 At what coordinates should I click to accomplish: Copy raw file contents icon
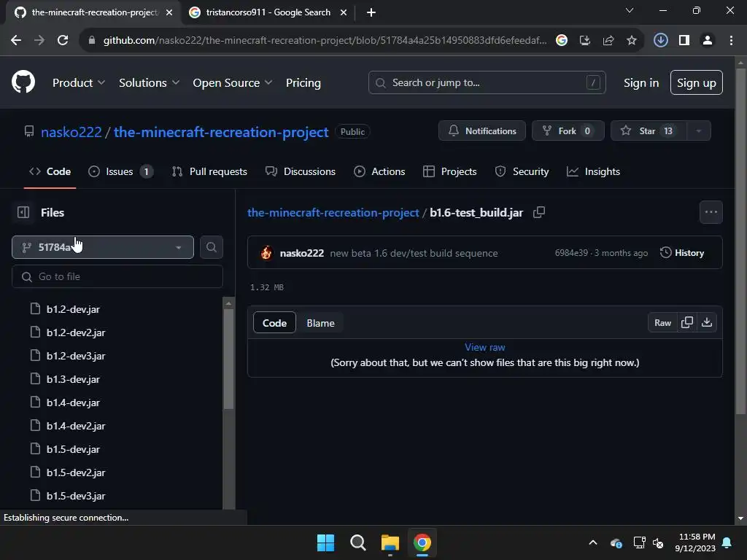coord(687,322)
